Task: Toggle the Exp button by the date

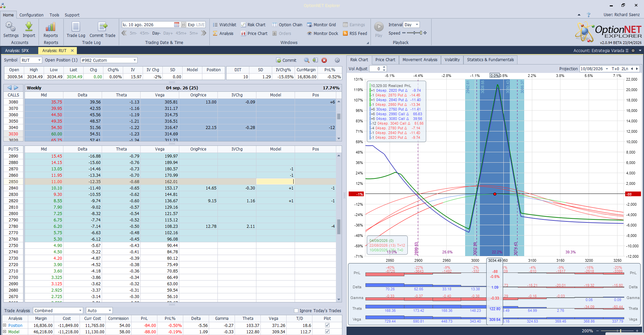Action: (x=191, y=25)
